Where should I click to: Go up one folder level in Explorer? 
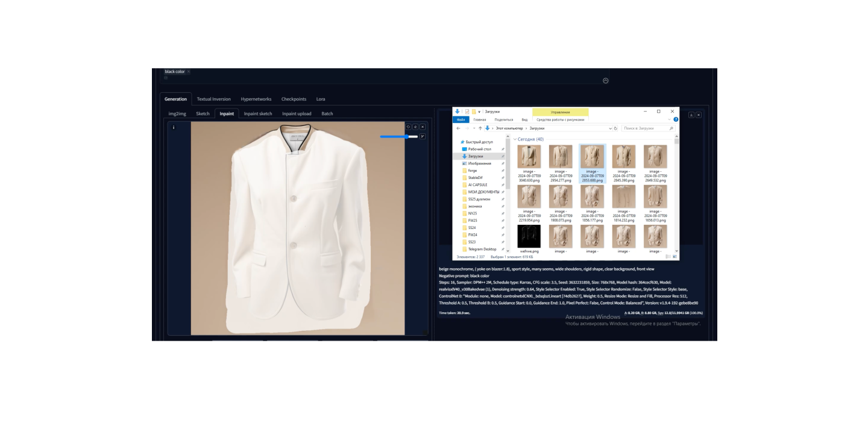coord(480,128)
